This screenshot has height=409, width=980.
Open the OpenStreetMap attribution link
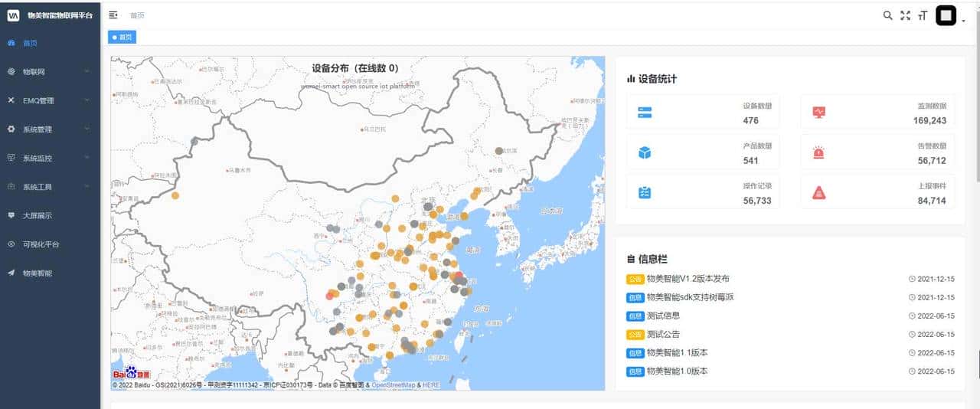pos(394,385)
